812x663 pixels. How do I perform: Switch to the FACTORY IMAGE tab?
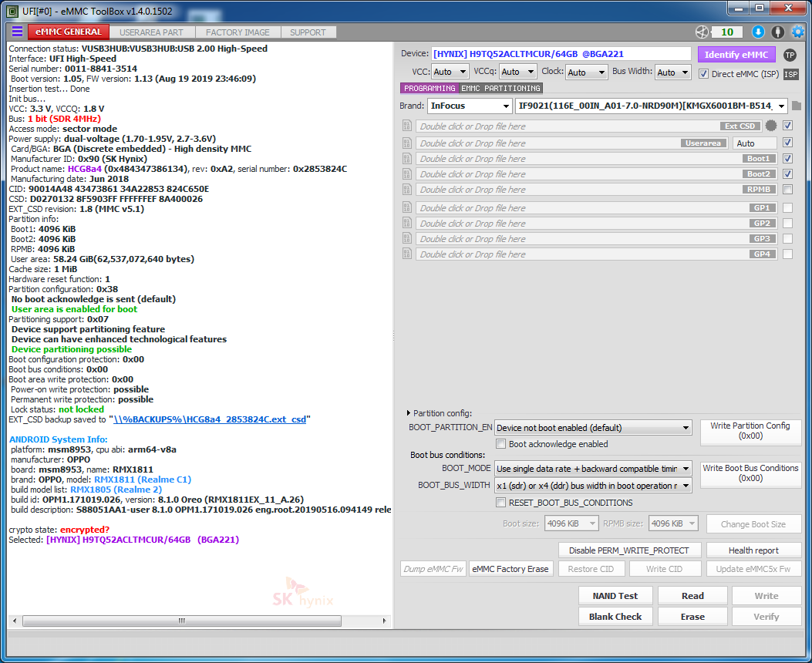[238, 32]
